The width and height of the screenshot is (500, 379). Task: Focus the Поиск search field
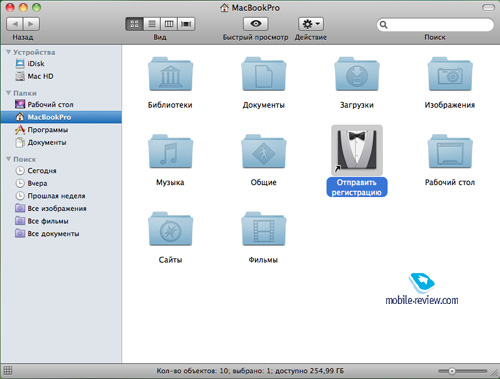click(435, 25)
